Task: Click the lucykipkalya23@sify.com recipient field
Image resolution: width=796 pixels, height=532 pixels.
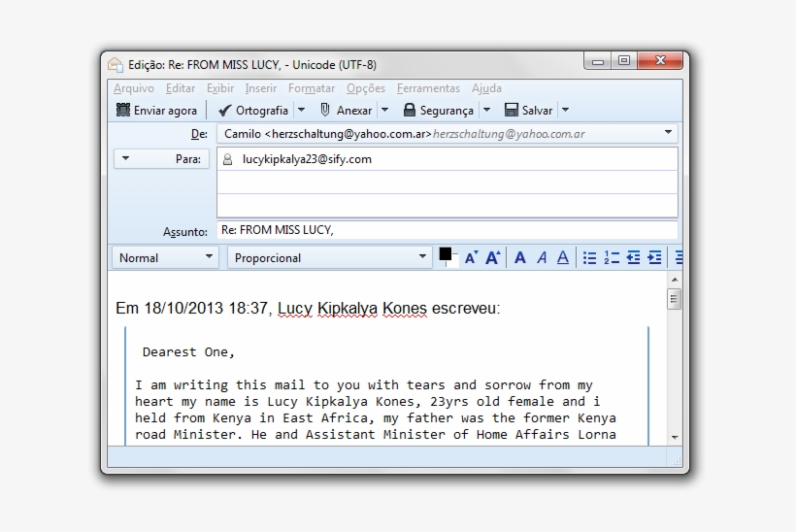Action: [448, 159]
